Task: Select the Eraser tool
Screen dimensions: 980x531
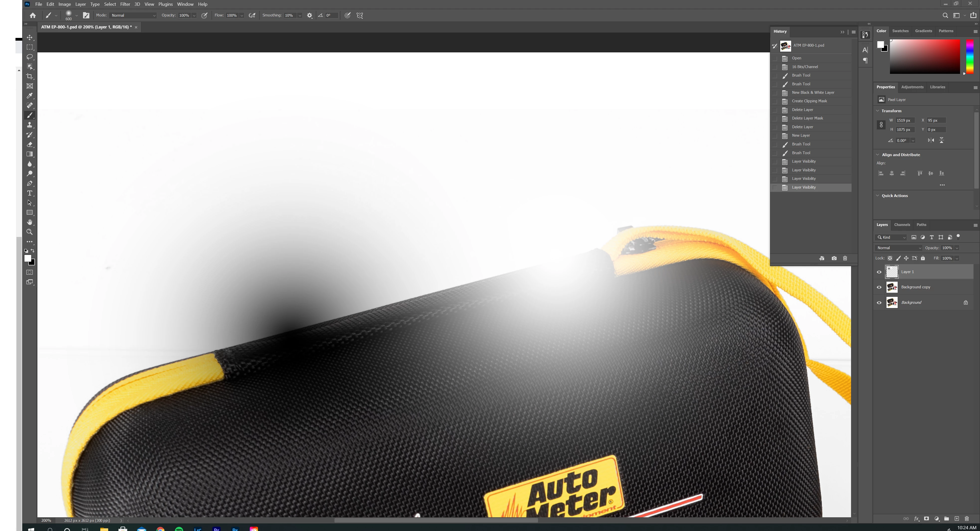Action: (30, 145)
